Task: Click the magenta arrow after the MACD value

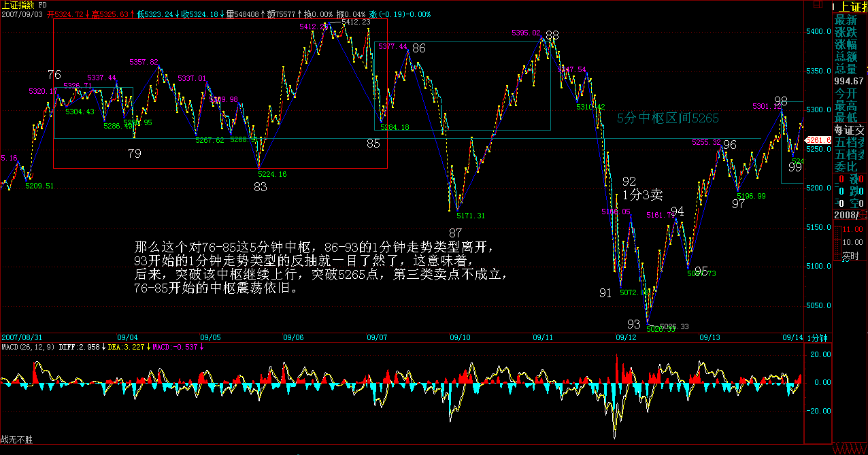Action: click(x=202, y=347)
